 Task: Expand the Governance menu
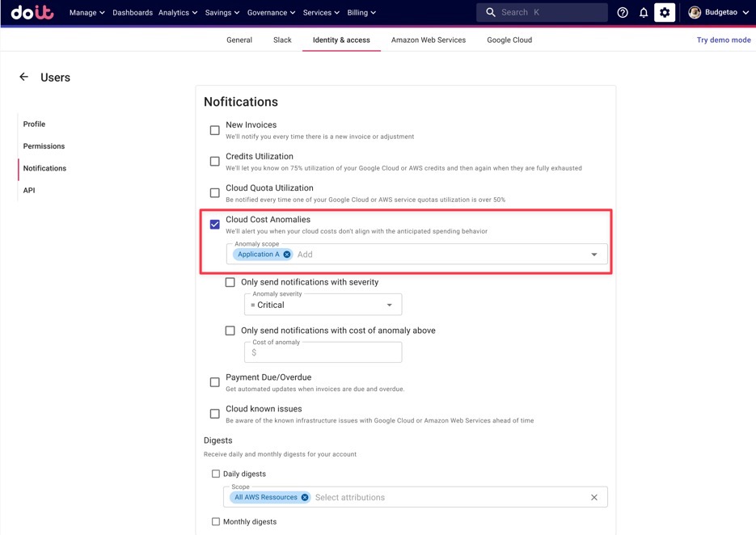(x=271, y=13)
